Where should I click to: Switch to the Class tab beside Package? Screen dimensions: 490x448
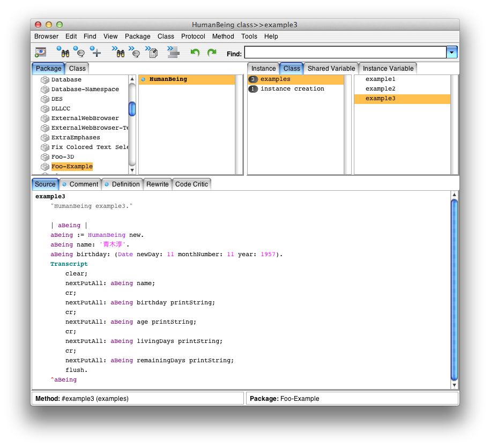coord(77,69)
